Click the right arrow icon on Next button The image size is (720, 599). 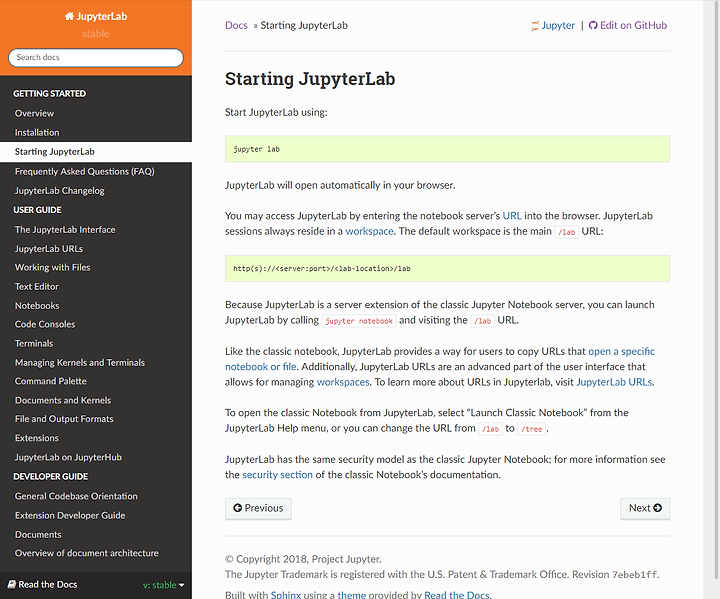pyautogui.click(x=658, y=508)
